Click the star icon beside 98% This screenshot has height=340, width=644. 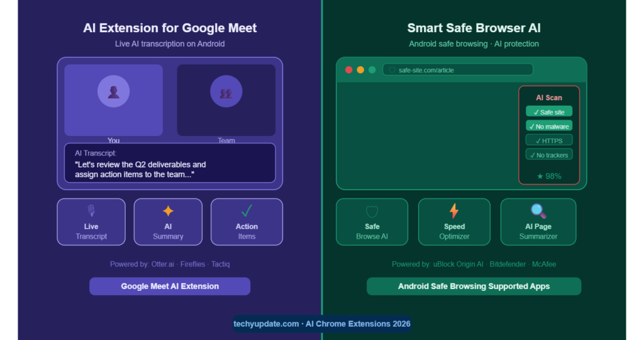540,176
